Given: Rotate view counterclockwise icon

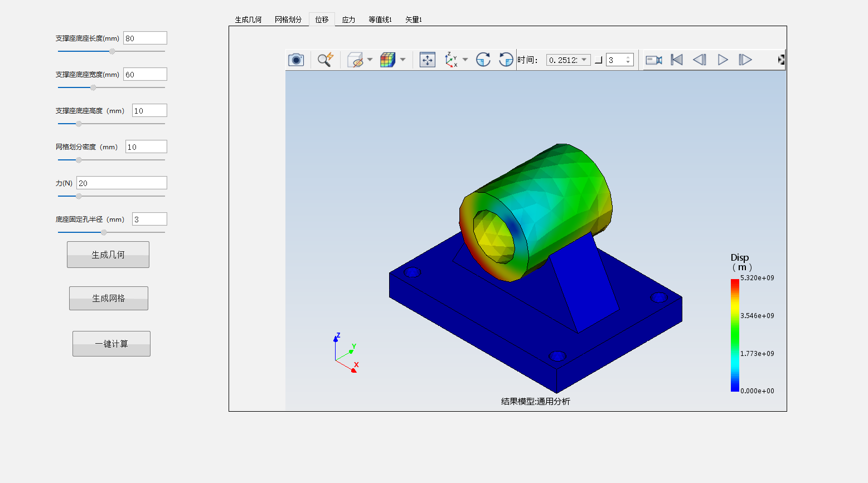Looking at the screenshot, I should point(506,60).
